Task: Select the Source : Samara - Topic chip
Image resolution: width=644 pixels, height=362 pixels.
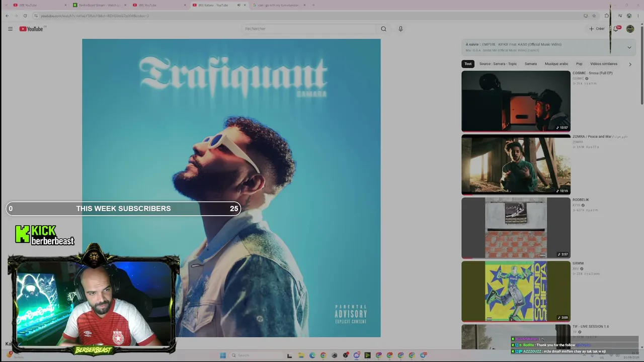Action: coord(498,64)
